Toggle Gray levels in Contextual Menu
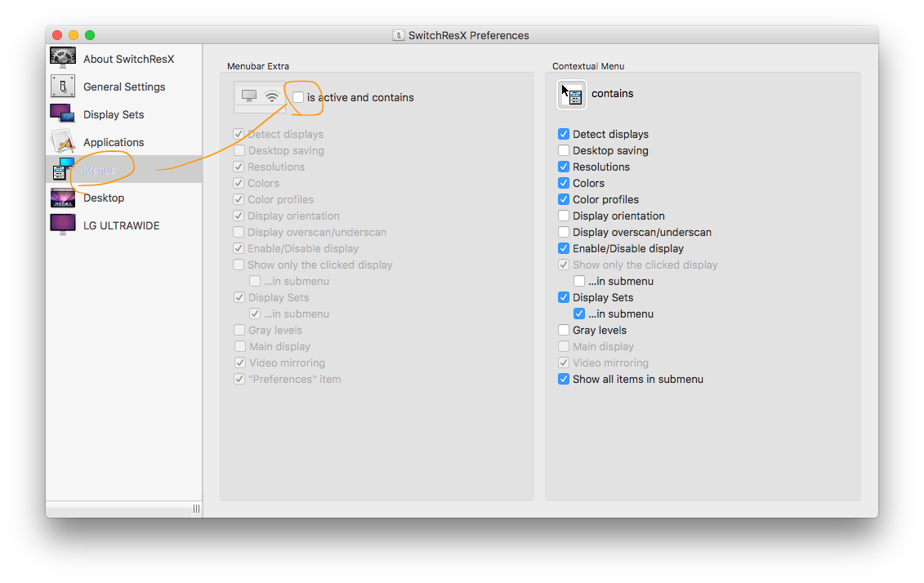This screenshot has width=924, height=583. point(564,330)
